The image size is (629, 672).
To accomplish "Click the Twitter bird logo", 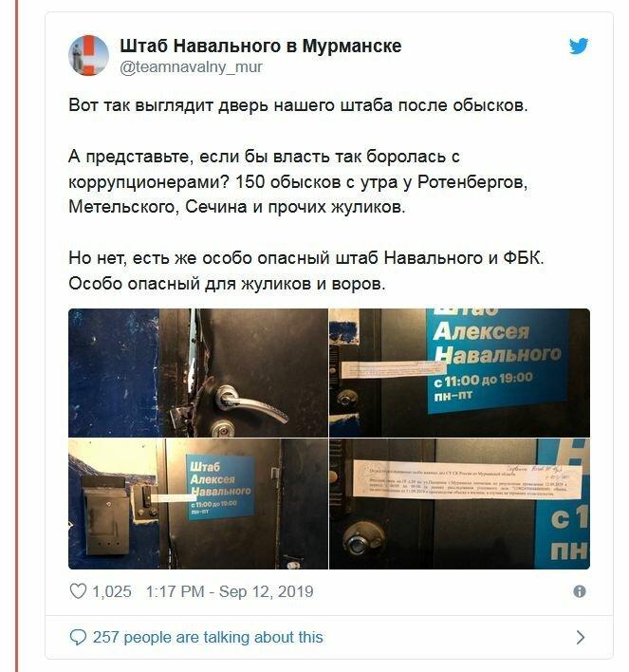I will [579, 46].
